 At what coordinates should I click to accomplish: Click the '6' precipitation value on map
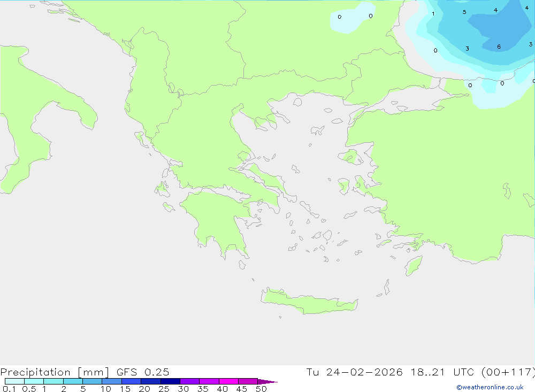click(x=499, y=47)
